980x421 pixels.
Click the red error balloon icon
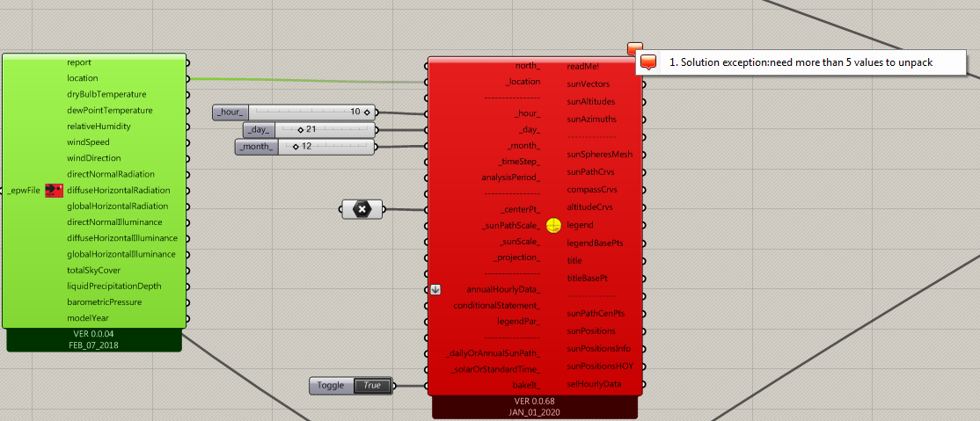tap(635, 48)
